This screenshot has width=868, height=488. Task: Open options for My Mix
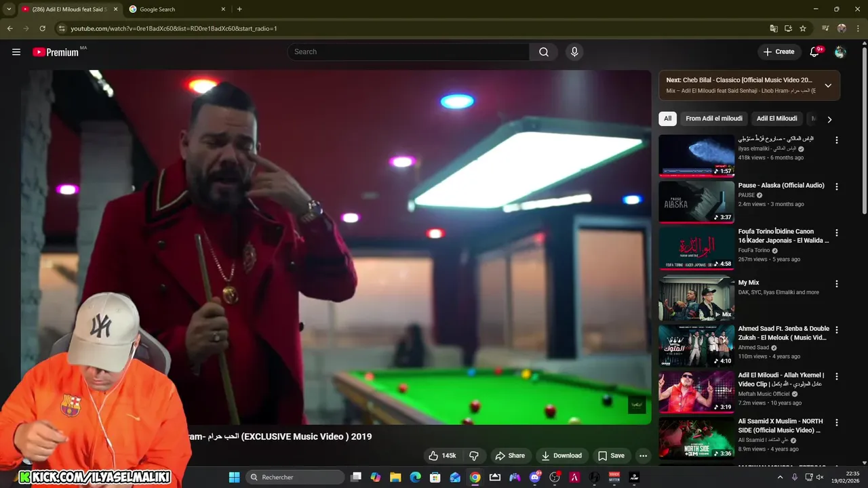pyautogui.click(x=837, y=284)
